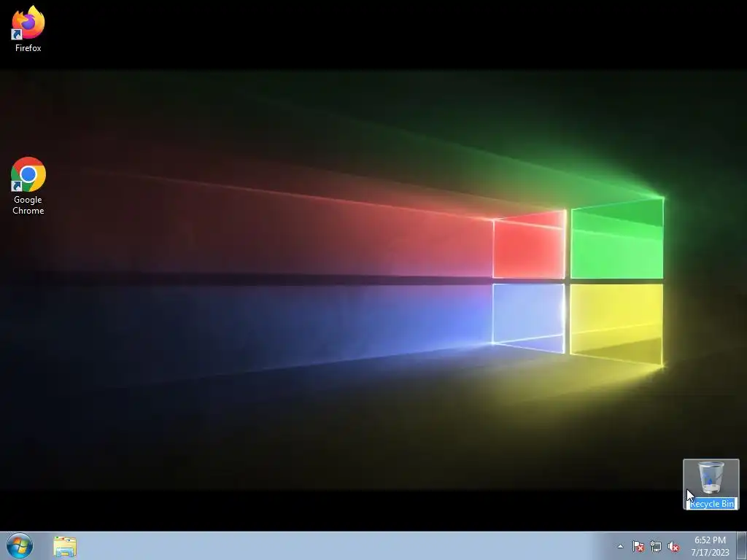Click the Google Chrome label text
747x560 pixels.
point(28,205)
